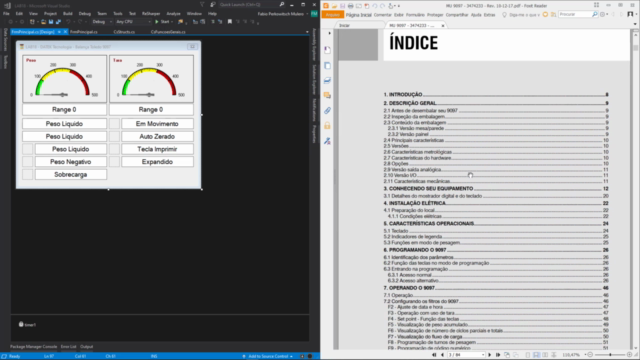Select the Em Movimento label on the form
Viewport: 640px width, 360px height.
coord(157,124)
